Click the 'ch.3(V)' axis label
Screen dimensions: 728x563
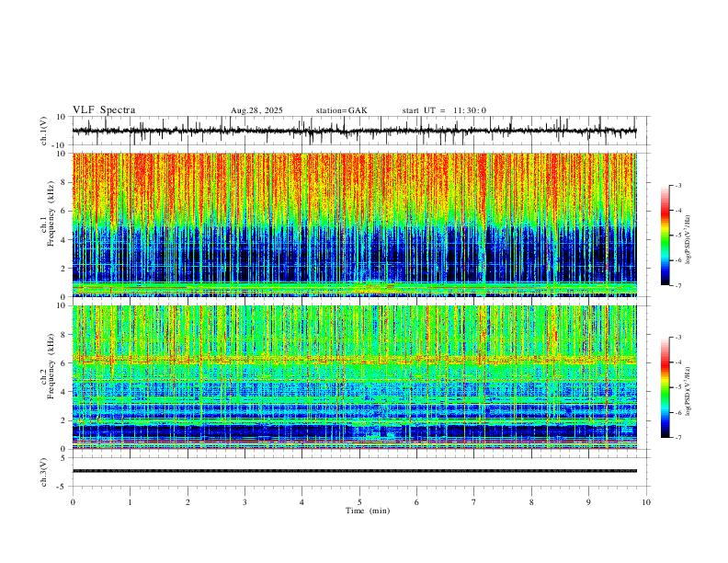[43, 473]
